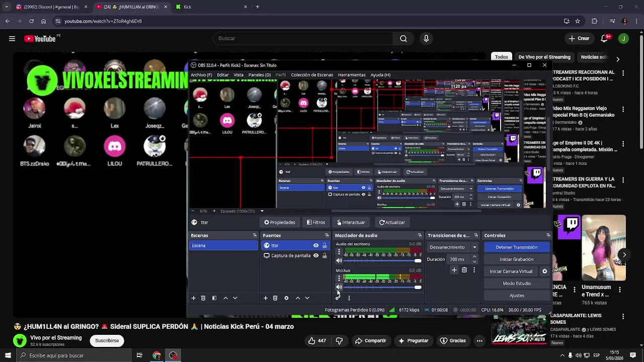The width and height of the screenshot is (644, 362).
Task: Toggle visibility eye for Captura de pantalla
Action: pos(316,256)
